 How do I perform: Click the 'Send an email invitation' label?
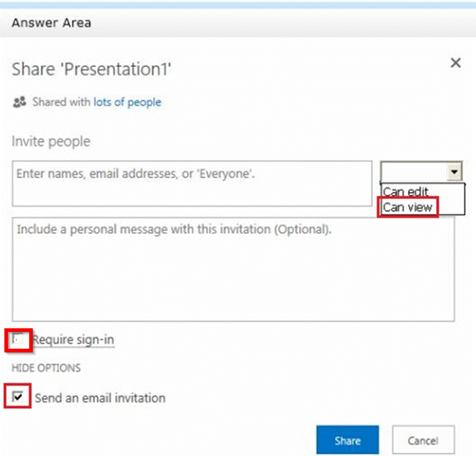100,398
